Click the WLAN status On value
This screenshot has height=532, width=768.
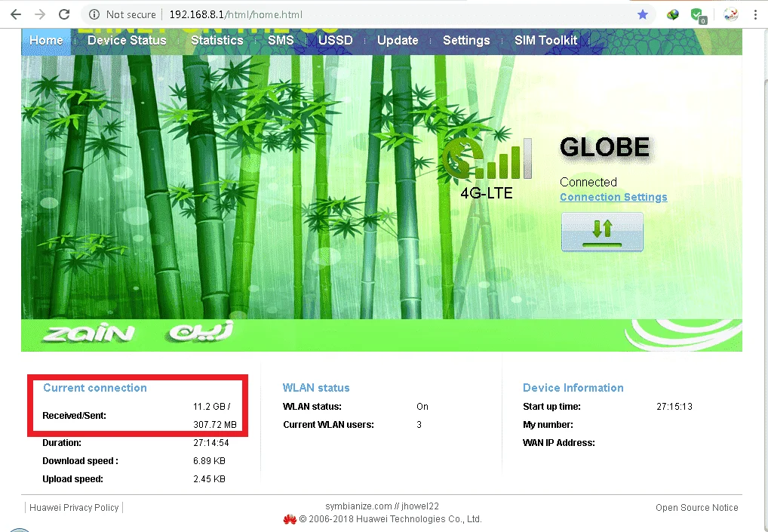[x=422, y=407]
